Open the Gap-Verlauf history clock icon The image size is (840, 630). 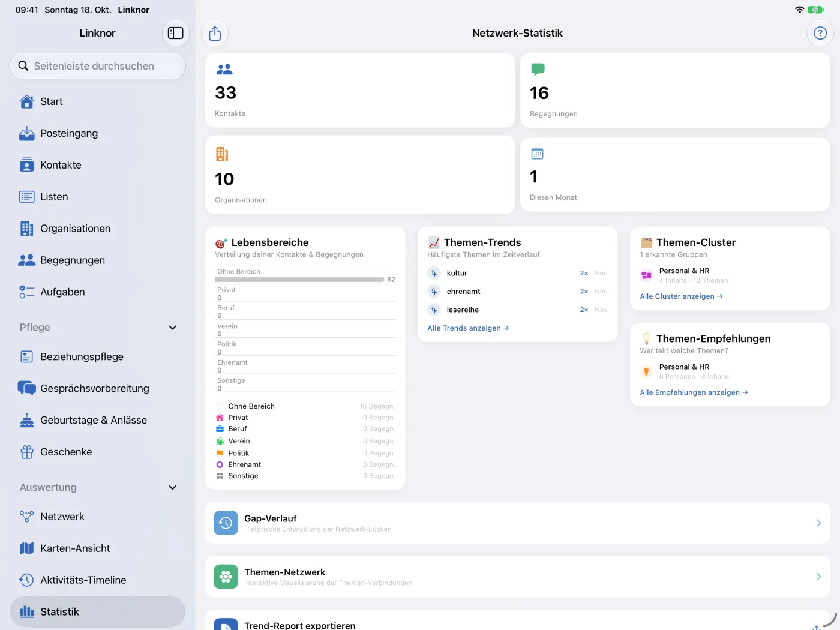(226, 523)
